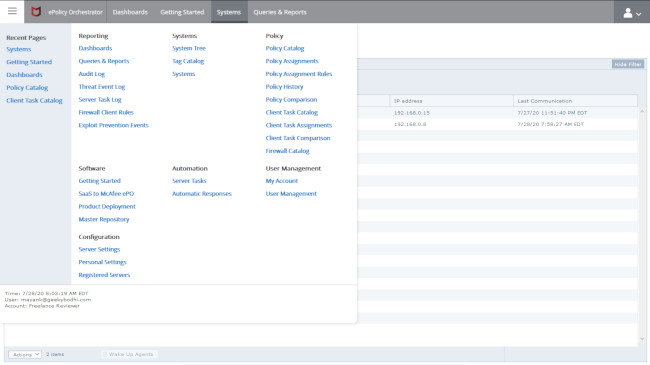This screenshot has height=365, width=650.
Task: Open the Policy Assignments link
Action: (292, 61)
